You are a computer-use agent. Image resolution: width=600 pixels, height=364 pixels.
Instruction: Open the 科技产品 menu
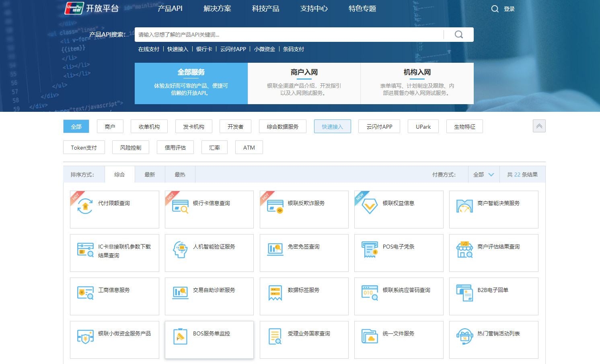coord(265,8)
